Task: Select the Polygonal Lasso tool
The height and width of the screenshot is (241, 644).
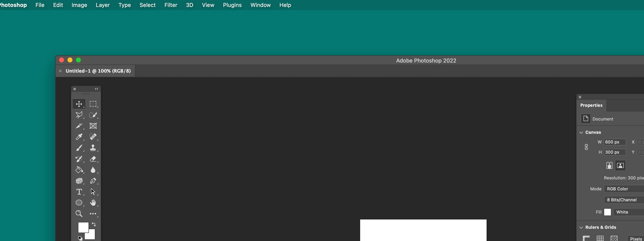Action: (x=79, y=115)
